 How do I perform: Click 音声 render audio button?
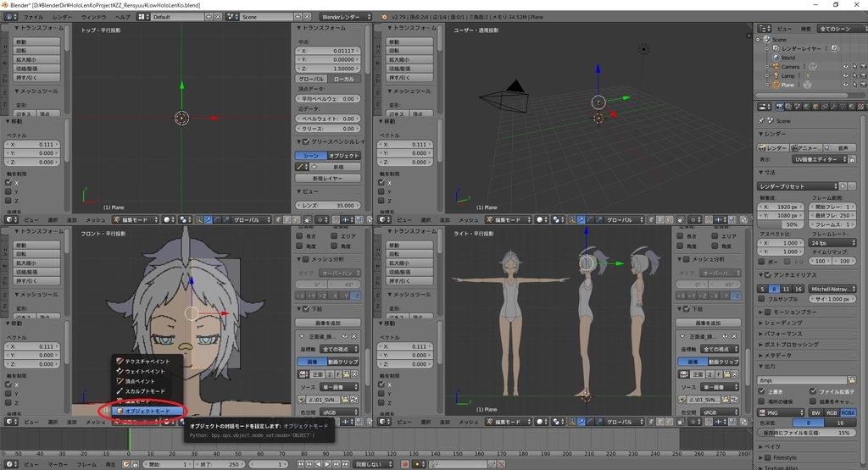tap(839, 148)
